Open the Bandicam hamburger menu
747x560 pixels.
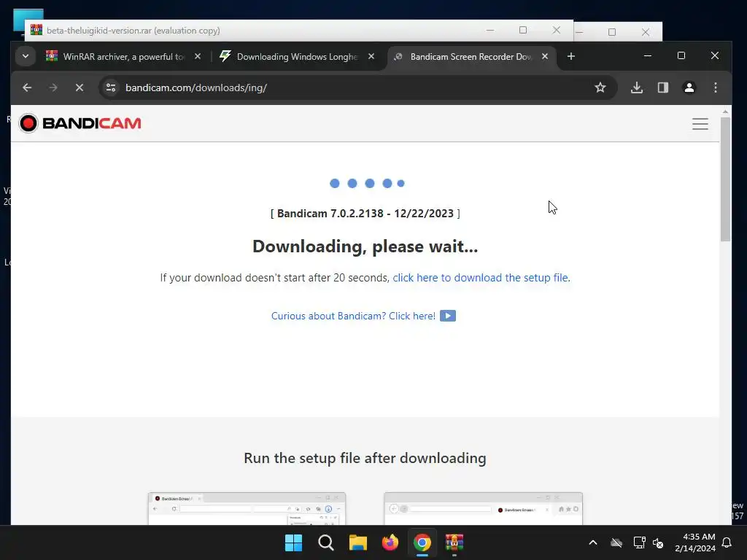[700, 124]
